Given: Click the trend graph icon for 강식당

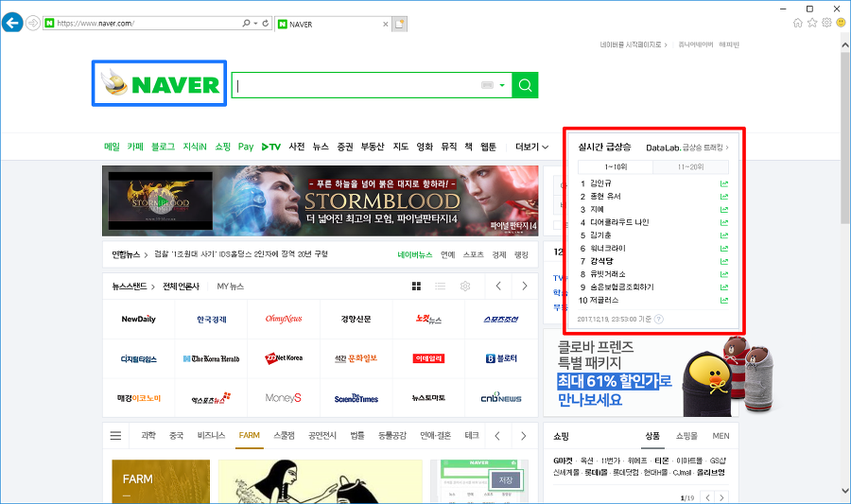Looking at the screenshot, I should pos(724,262).
